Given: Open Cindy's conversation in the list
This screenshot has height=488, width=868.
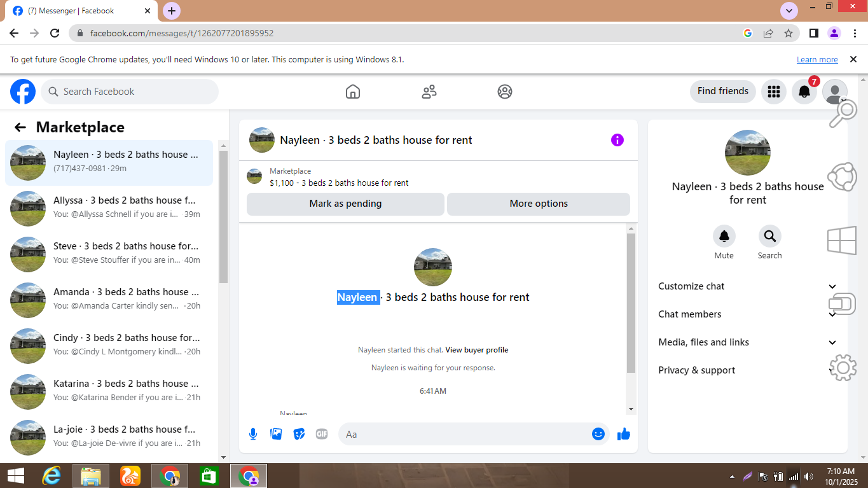Looking at the screenshot, I should pos(109,346).
